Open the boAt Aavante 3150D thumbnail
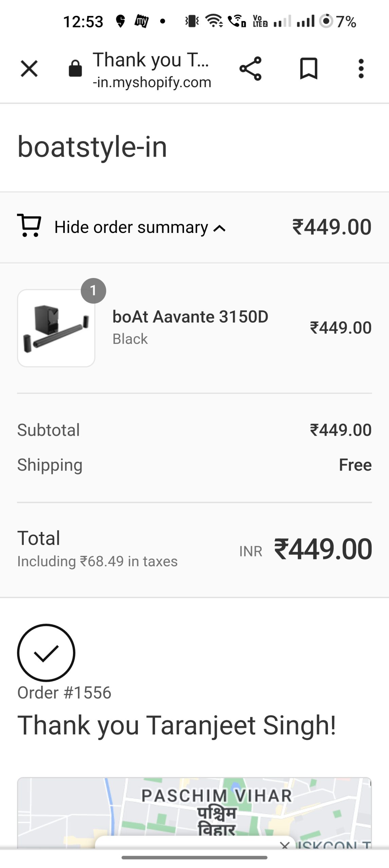This screenshot has height=868, width=389. 56,328
